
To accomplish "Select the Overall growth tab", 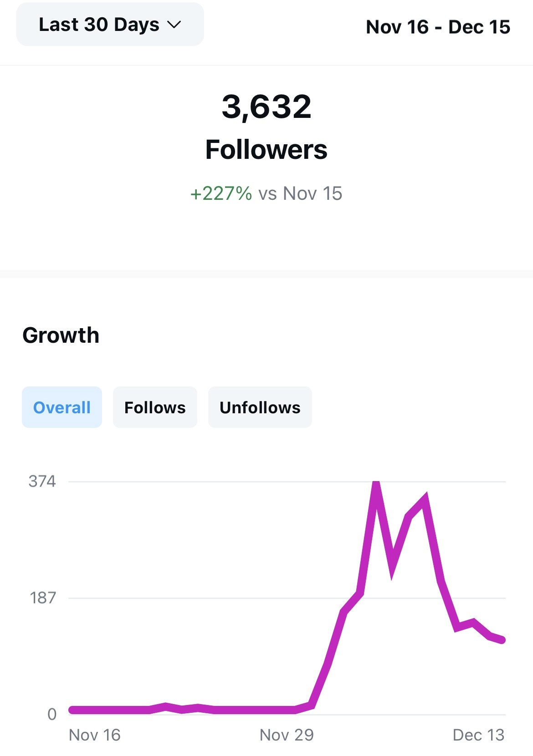I will (x=62, y=407).
